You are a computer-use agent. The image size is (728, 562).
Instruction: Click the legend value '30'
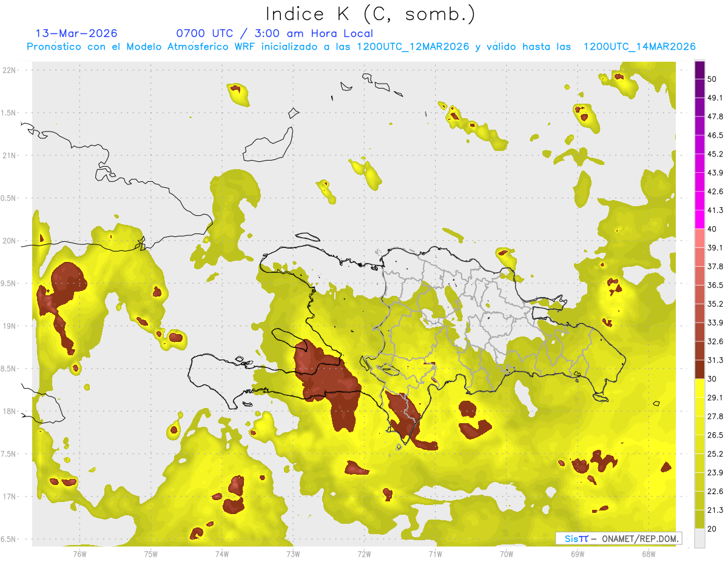713,379
